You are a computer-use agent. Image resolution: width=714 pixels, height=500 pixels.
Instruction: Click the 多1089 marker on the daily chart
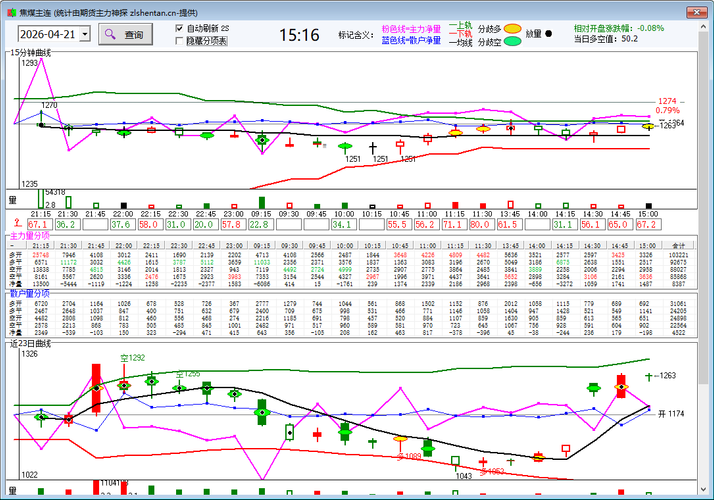[408, 456]
